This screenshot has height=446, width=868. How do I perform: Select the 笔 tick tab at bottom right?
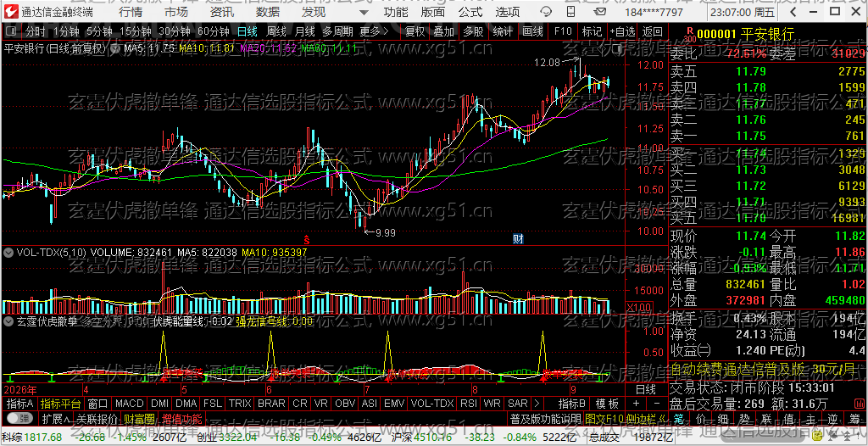click(x=679, y=418)
